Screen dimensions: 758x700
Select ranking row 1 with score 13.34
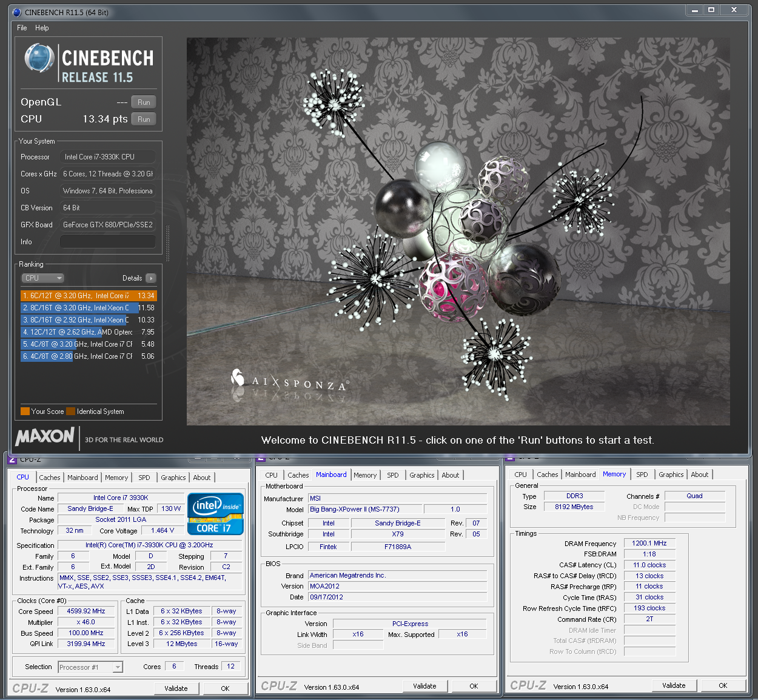[89, 296]
